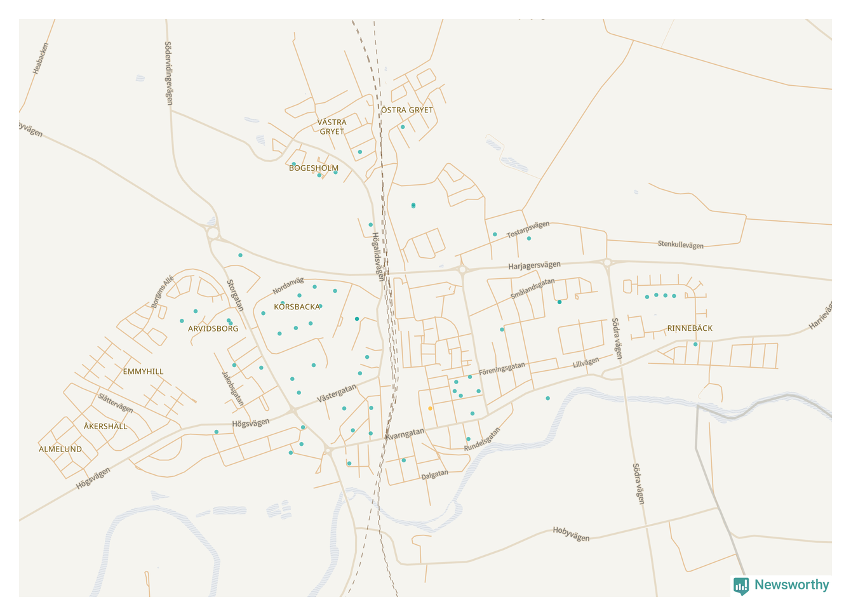Select the Stenkullevägen street label
This screenshot has height=616, width=851.
(x=680, y=244)
